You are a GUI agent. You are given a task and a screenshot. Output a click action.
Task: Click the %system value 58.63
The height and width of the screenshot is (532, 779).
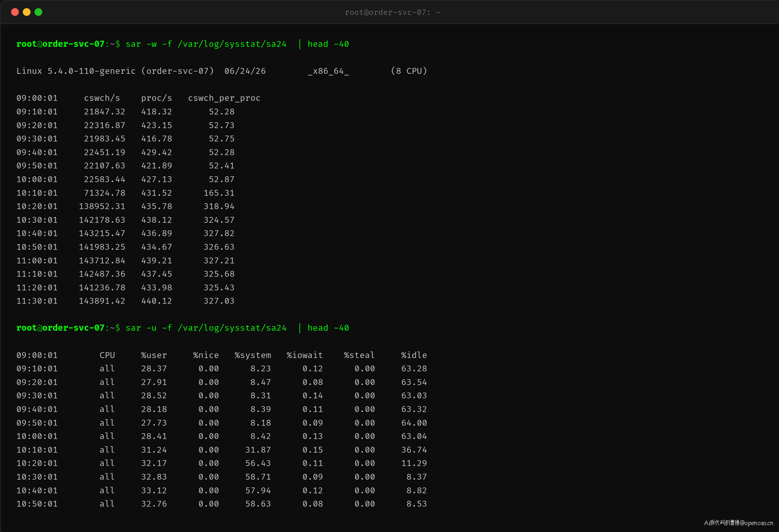point(258,504)
